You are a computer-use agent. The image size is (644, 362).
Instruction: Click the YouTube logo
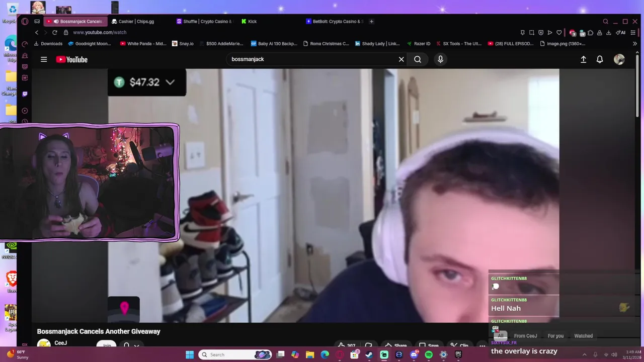tap(71, 59)
